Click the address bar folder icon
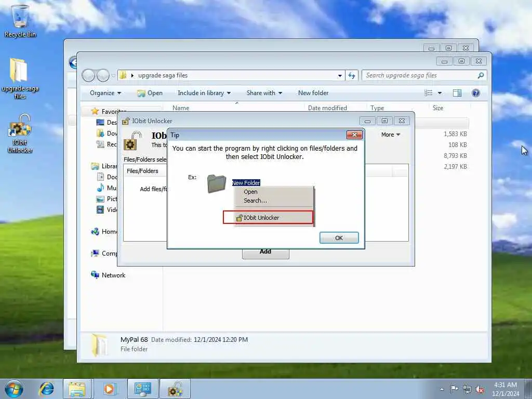The height and width of the screenshot is (399, 532). coord(123,75)
